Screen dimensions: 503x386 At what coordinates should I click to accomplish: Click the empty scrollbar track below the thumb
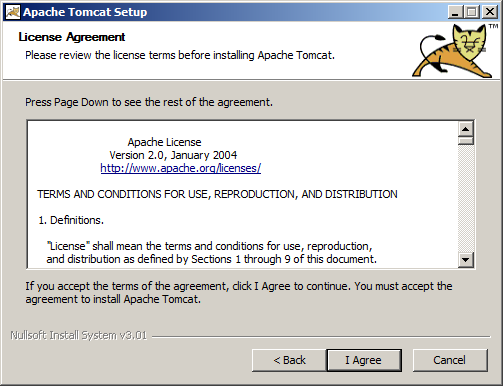coord(466,198)
